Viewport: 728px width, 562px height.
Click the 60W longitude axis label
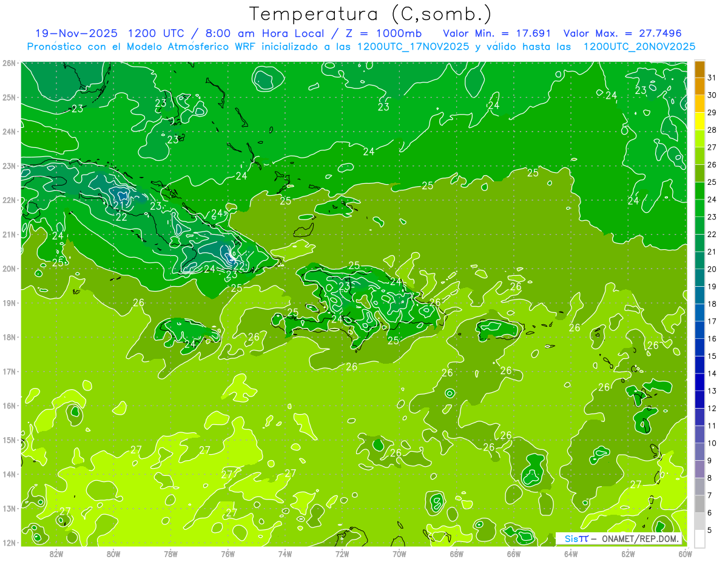click(x=686, y=554)
